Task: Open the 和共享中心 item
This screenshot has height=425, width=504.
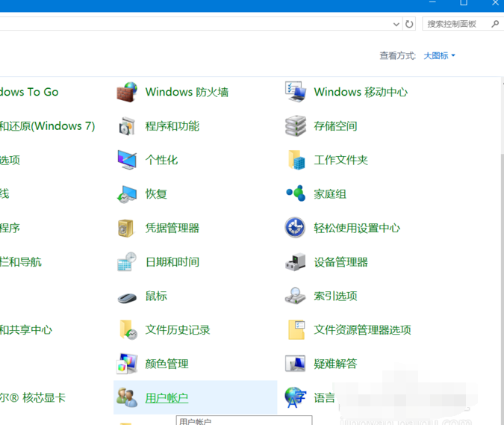Action: click(x=25, y=330)
